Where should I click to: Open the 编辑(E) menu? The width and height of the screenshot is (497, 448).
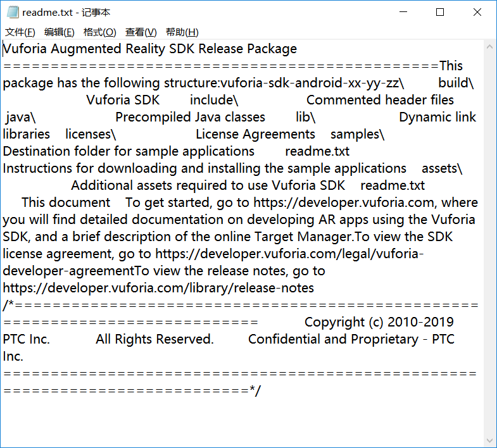60,32
